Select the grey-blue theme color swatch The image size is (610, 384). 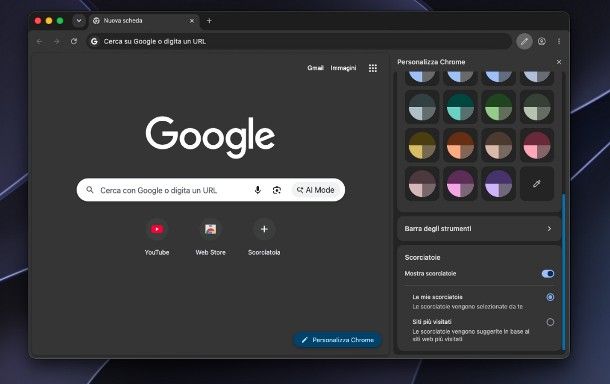[422, 107]
